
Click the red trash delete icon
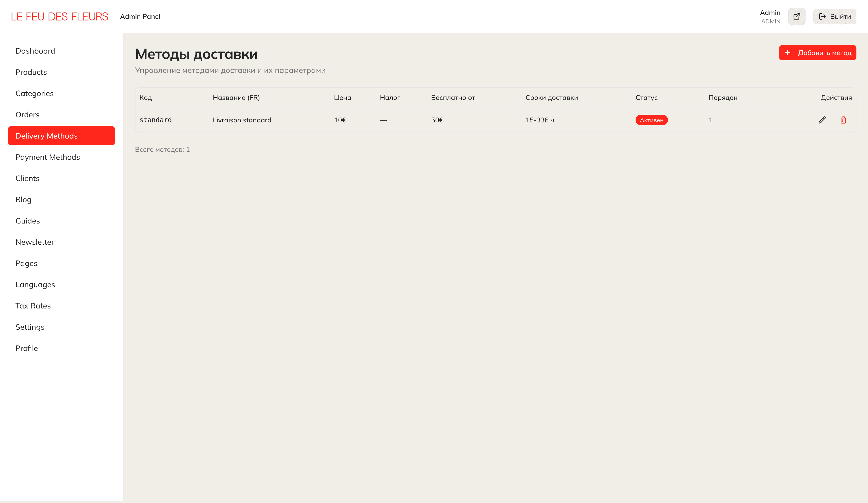(843, 120)
